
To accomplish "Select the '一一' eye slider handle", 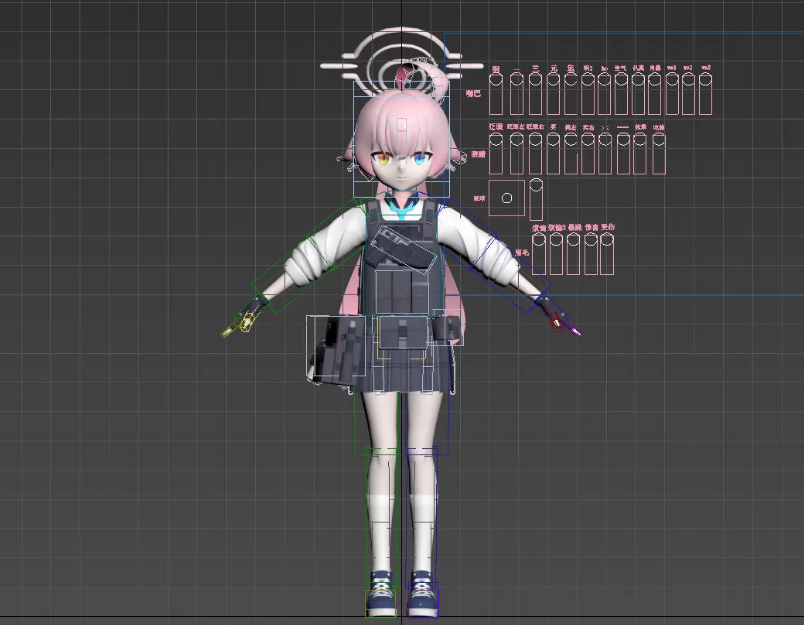I will [623, 139].
